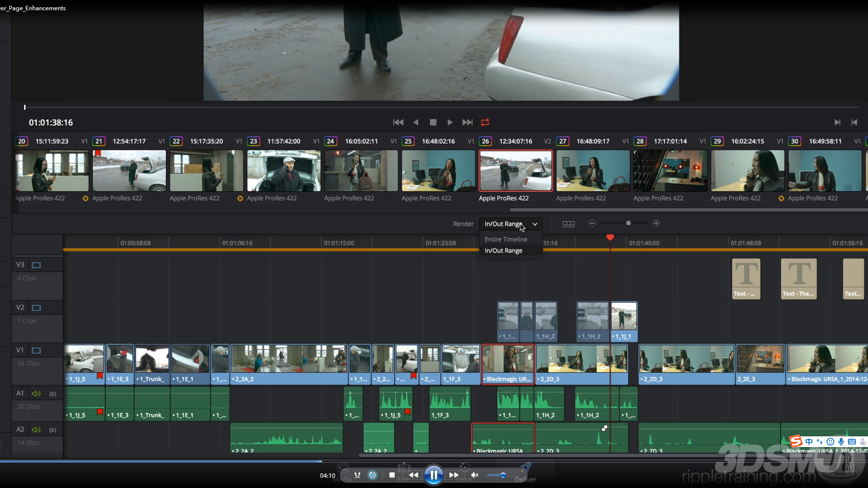
Task: Adjust media player volume slider
Action: [x=503, y=475]
